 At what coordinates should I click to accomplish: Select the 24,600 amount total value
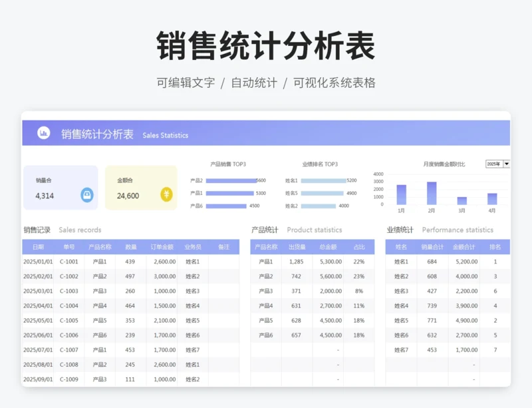[128, 196]
